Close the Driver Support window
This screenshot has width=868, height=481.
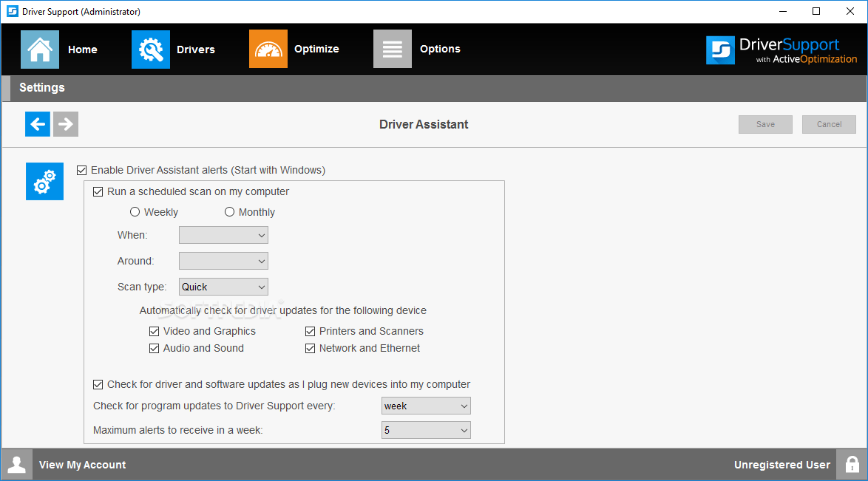coord(850,11)
